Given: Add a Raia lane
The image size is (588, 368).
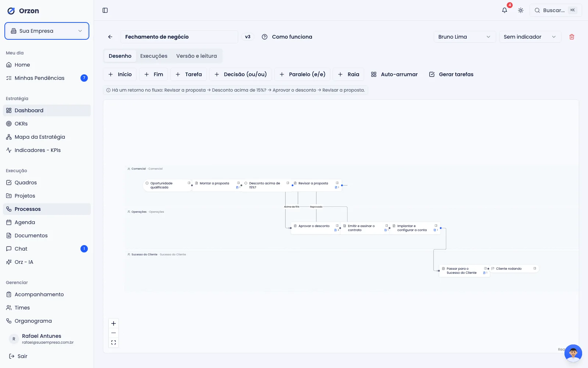Looking at the screenshot, I should (348, 74).
